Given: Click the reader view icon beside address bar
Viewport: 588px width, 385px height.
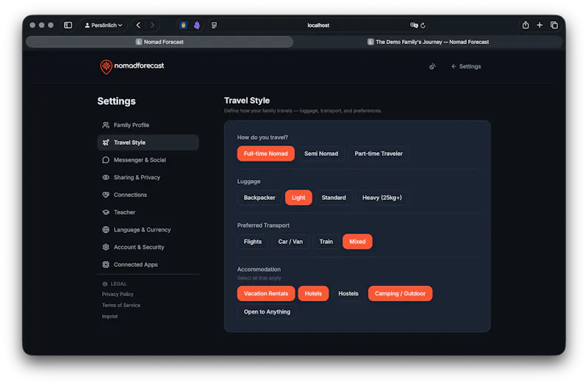Looking at the screenshot, I should pyautogui.click(x=214, y=25).
